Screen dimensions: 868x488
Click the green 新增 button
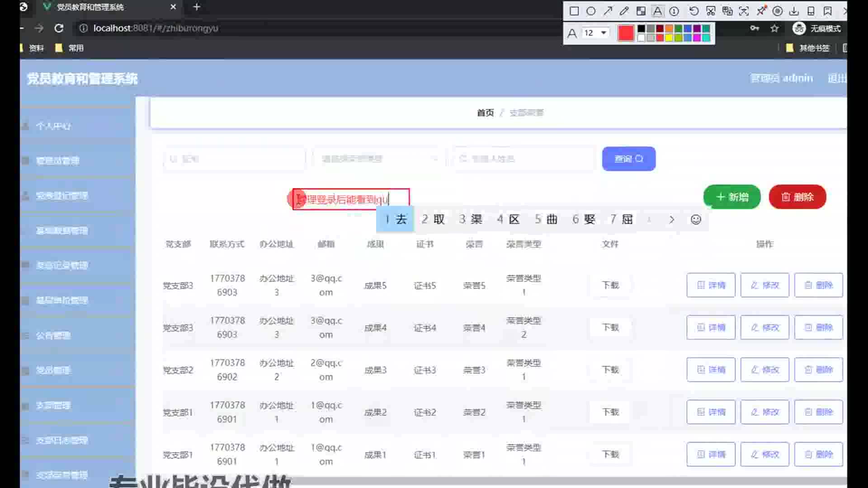(732, 197)
